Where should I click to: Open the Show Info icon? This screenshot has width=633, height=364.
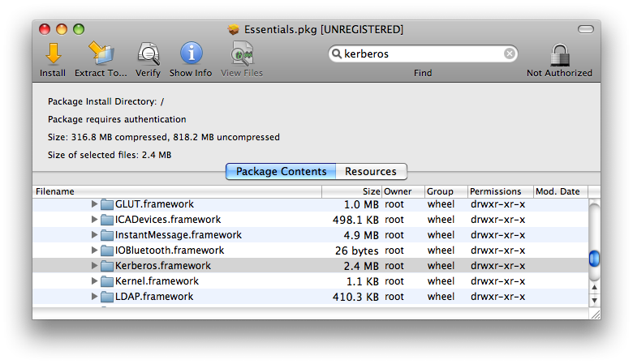(191, 54)
